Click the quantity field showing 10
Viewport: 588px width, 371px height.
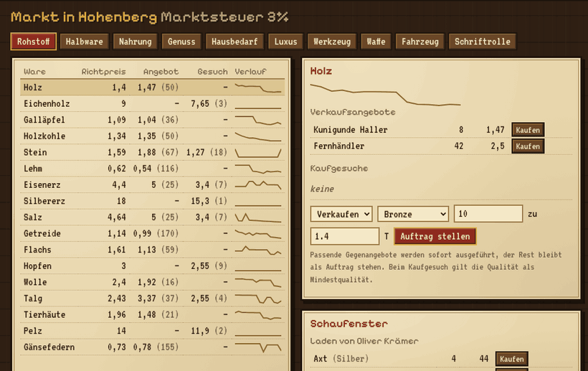coord(488,213)
